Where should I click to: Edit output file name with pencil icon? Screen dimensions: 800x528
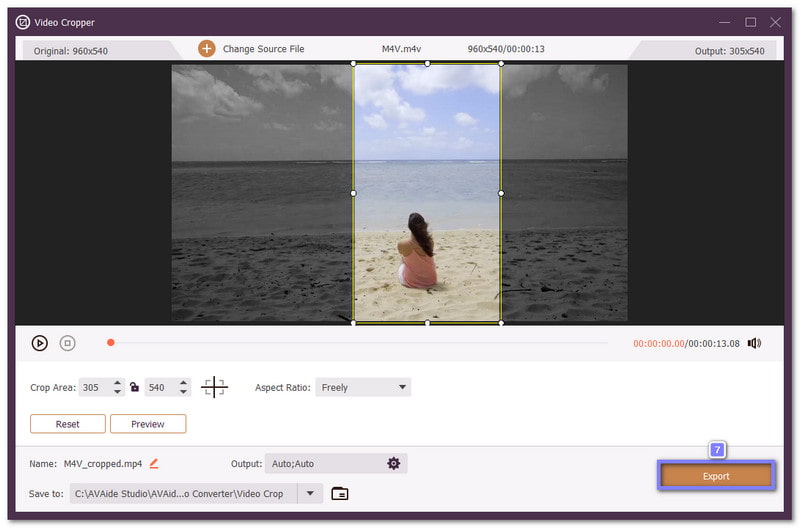click(x=154, y=464)
